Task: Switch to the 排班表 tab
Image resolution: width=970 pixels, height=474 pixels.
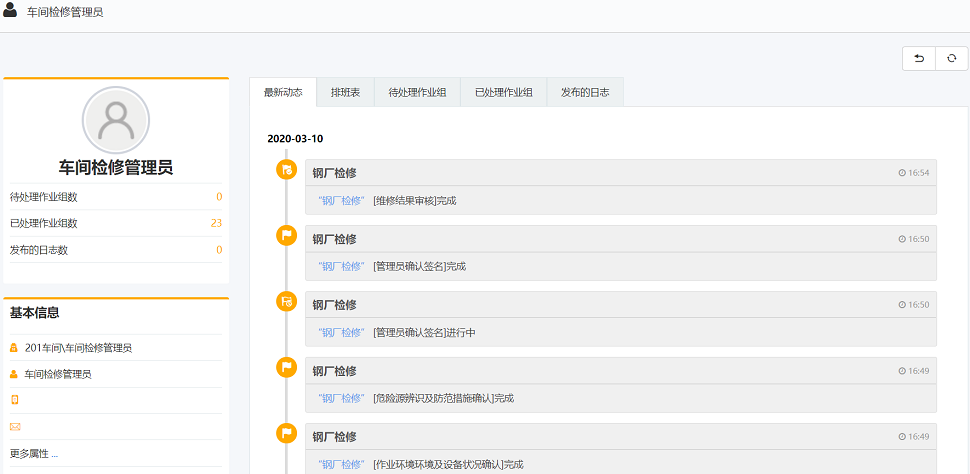Action: tap(346, 93)
